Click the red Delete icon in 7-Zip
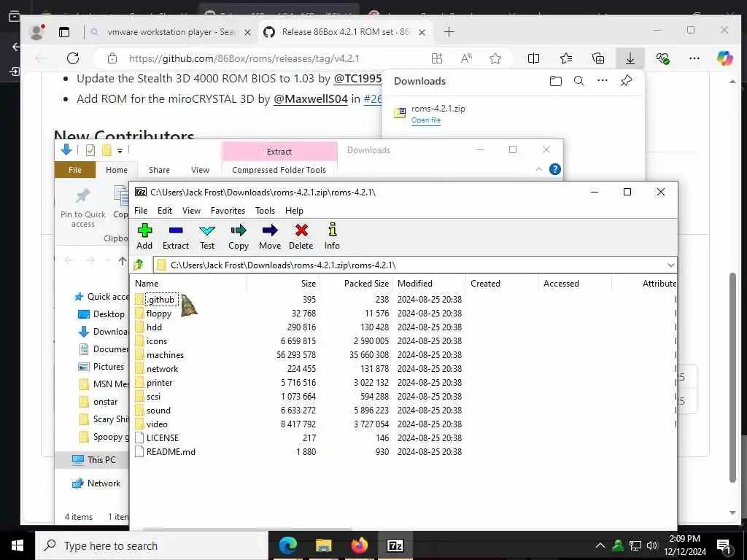This screenshot has width=747, height=560. (x=301, y=236)
